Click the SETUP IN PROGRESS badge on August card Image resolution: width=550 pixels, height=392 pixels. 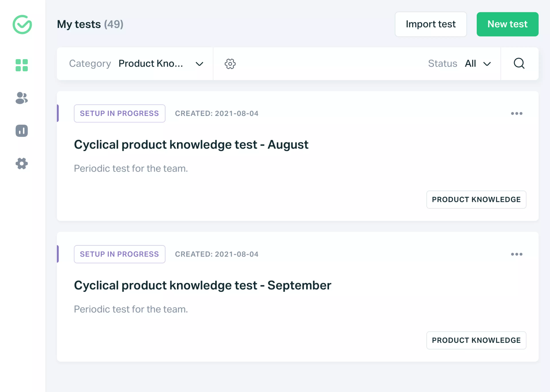(119, 113)
